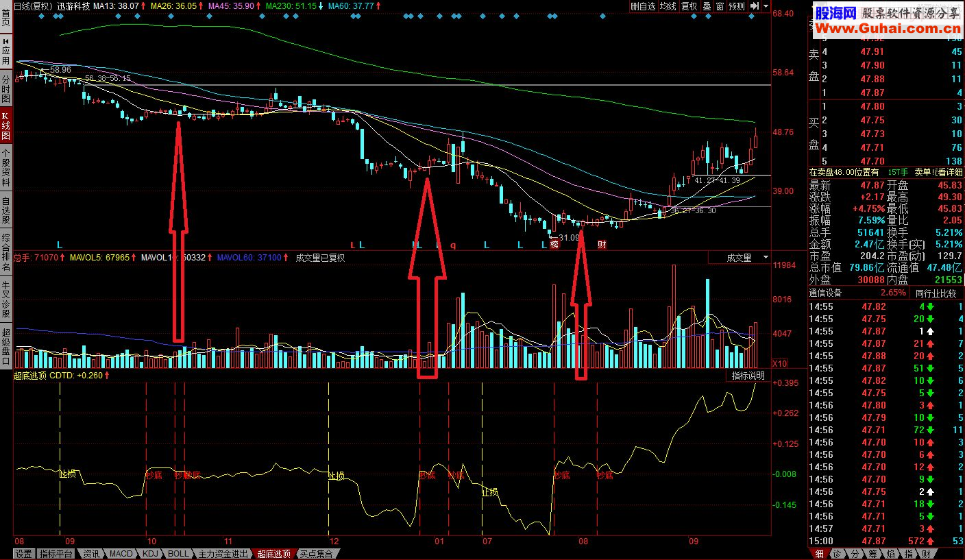This screenshot has width=965, height=560.
Task: Click the 财 marker on the K-line chart
Action: point(601,245)
